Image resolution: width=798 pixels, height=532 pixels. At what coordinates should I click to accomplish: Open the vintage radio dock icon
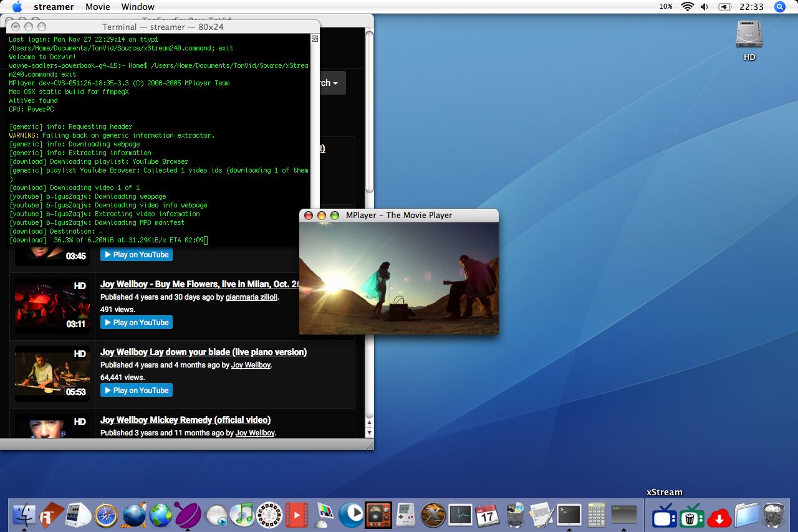point(378,515)
